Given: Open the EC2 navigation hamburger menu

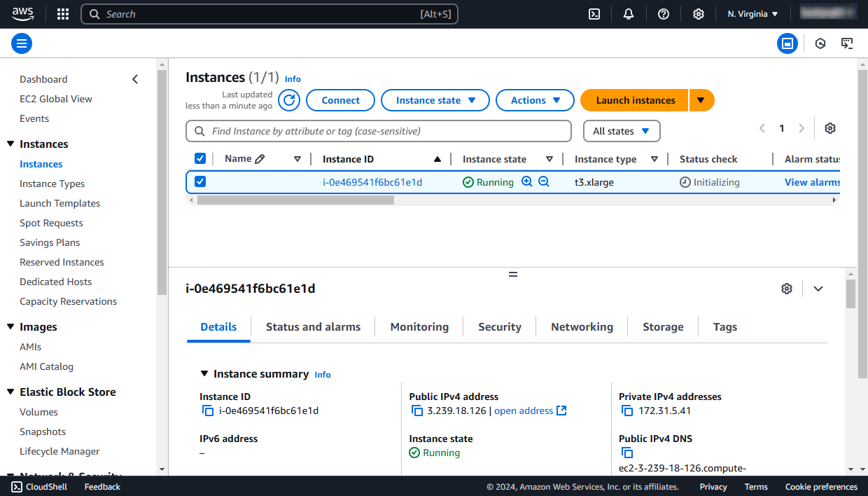Looking at the screenshot, I should [x=21, y=43].
